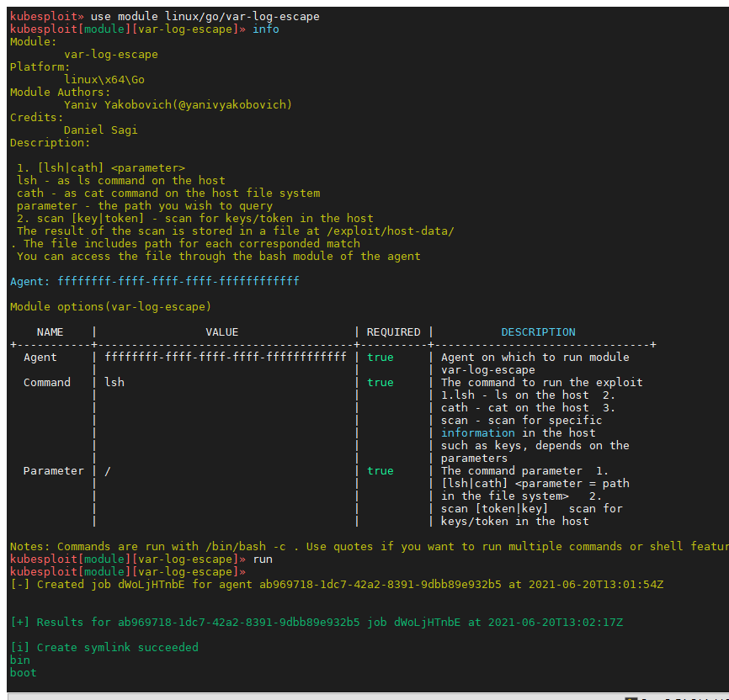This screenshot has width=729, height=700.
Task: Select 'Parameter' in the NAME column
Action: [54, 471]
